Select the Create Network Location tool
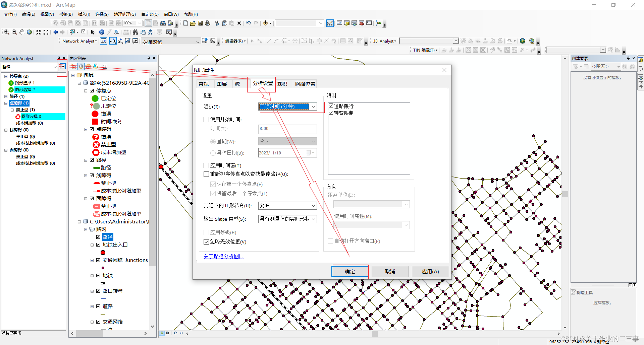 [113, 41]
